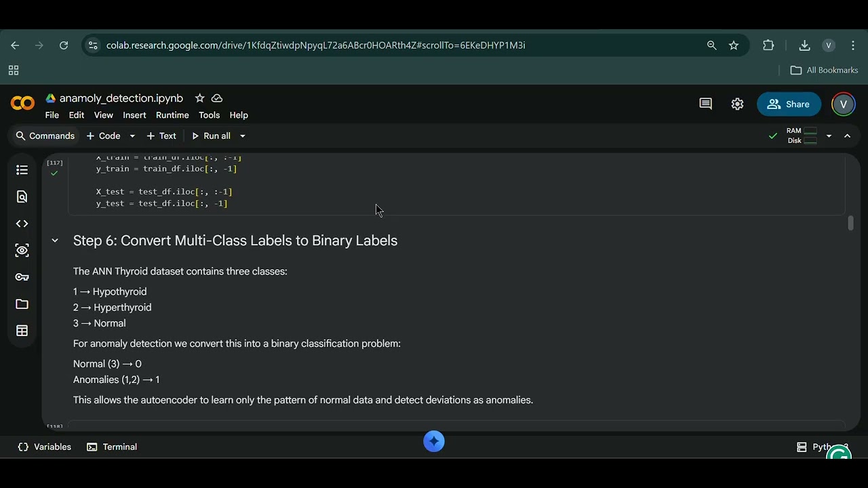Bookmark this tab with star icon
This screenshot has width=868, height=488.
point(734,45)
